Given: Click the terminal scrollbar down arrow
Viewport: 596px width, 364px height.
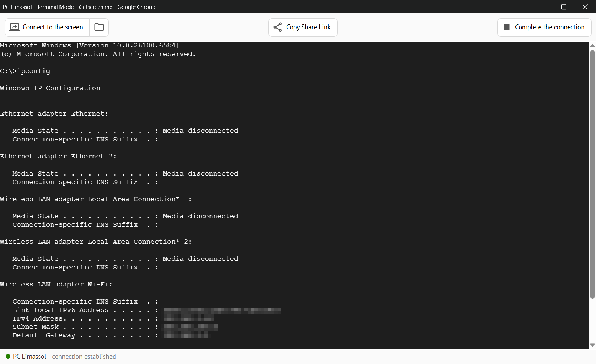Looking at the screenshot, I should pos(592,345).
